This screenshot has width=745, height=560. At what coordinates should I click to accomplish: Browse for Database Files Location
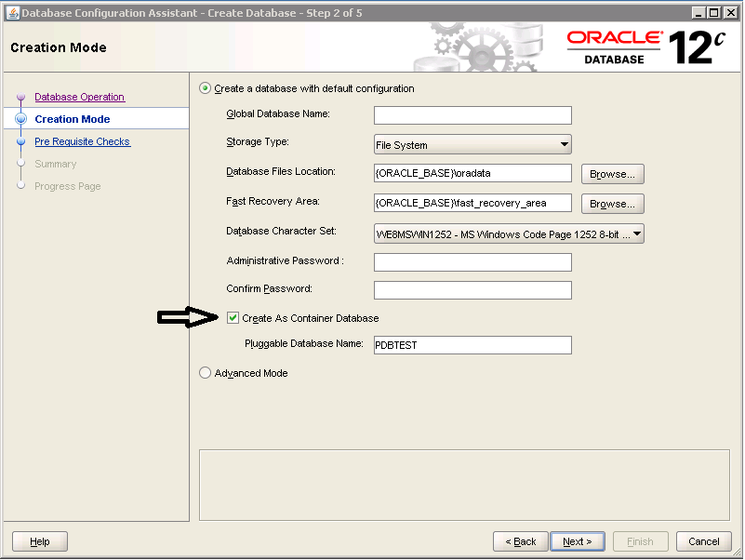pyautogui.click(x=612, y=174)
